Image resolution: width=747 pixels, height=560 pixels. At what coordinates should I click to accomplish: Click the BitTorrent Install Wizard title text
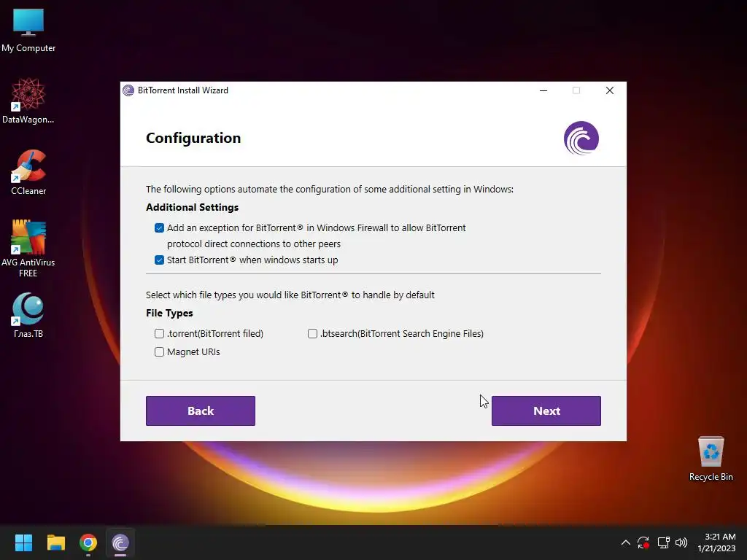pos(183,90)
